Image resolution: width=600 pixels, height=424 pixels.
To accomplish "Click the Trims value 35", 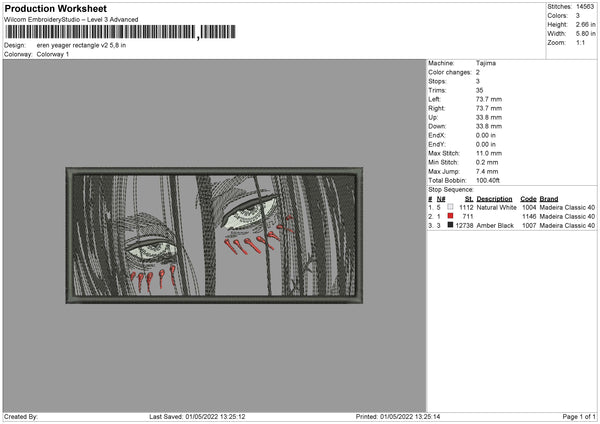I will (x=479, y=90).
